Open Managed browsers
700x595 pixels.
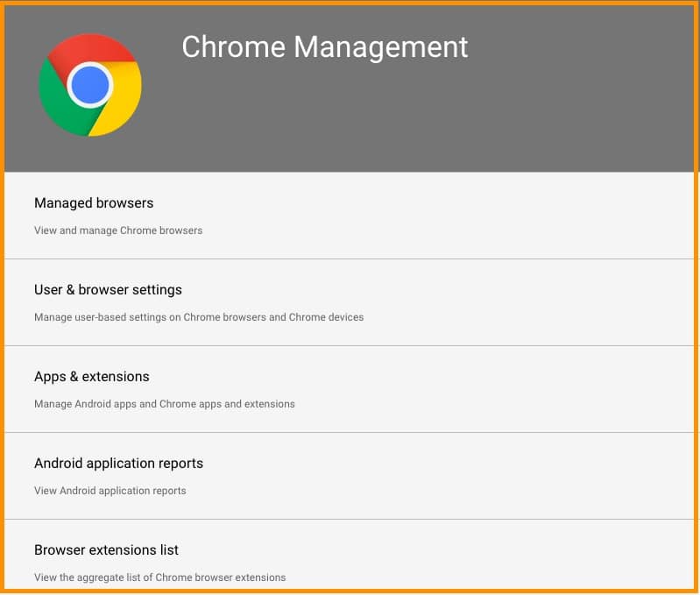click(x=94, y=203)
